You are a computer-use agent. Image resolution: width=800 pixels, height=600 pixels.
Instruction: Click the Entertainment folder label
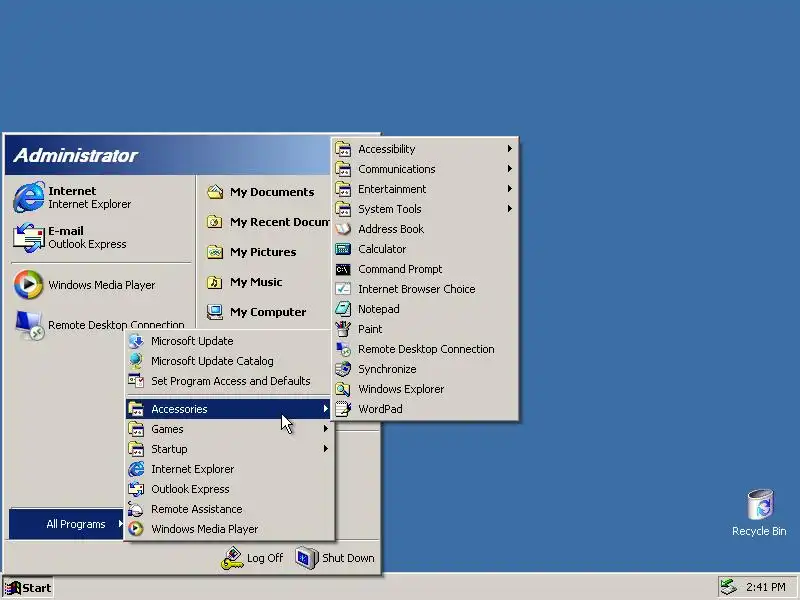click(x=392, y=189)
